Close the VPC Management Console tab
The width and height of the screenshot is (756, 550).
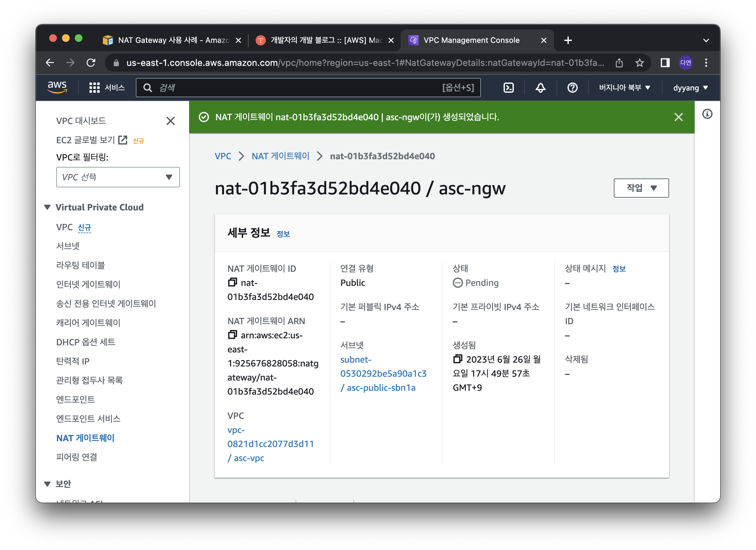(544, 40)
